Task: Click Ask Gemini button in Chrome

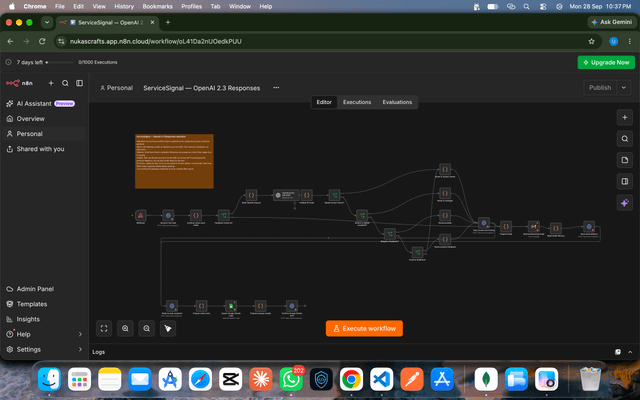Action: pyautogui.click(x=611, y=22)
